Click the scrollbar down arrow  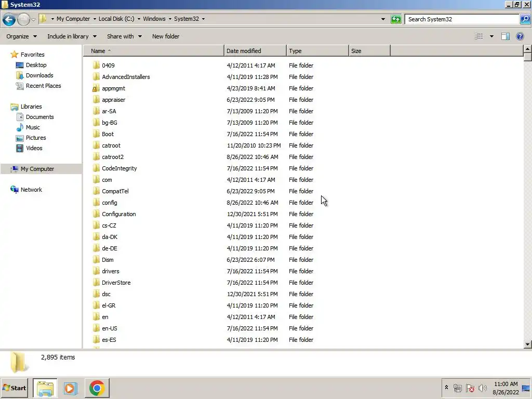527,344
